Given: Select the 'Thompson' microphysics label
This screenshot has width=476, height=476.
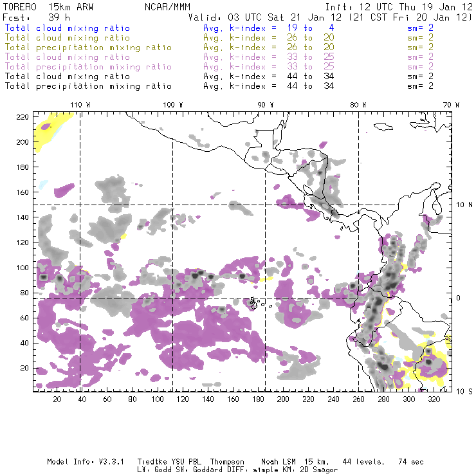Looking at the screenshot, I should click(x=227, y=462).
